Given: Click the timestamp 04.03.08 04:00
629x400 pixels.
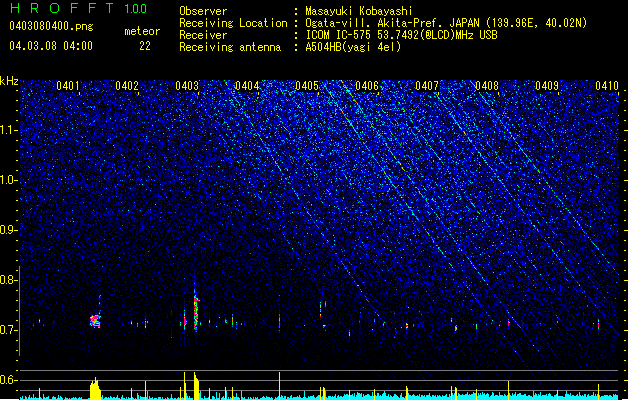Looking at the screenshot, I should pos(51,46).
